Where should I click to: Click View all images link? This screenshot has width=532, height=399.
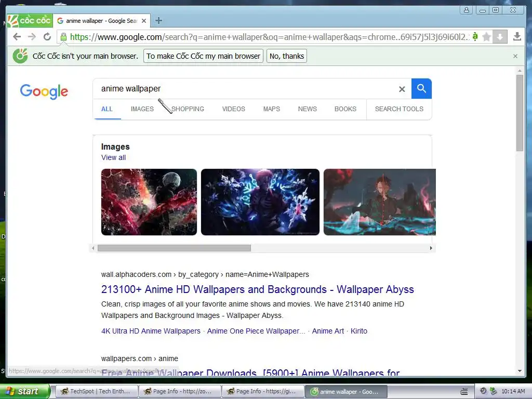coord(113,157)
